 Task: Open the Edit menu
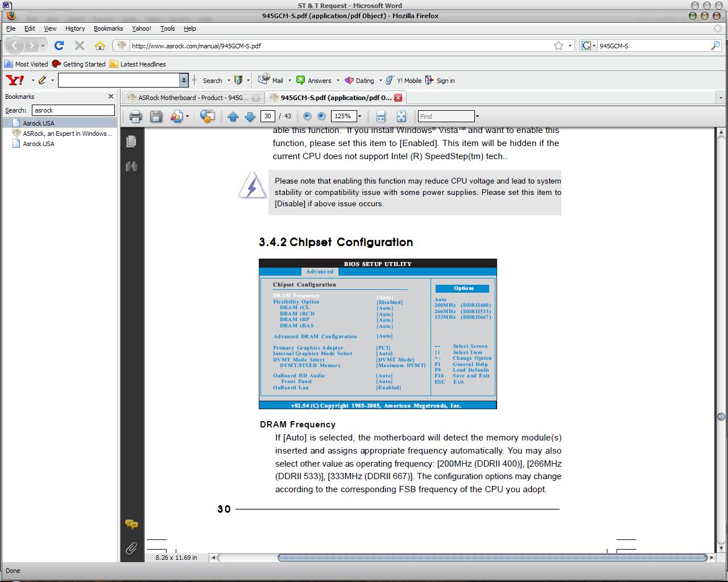pos(30,28)
